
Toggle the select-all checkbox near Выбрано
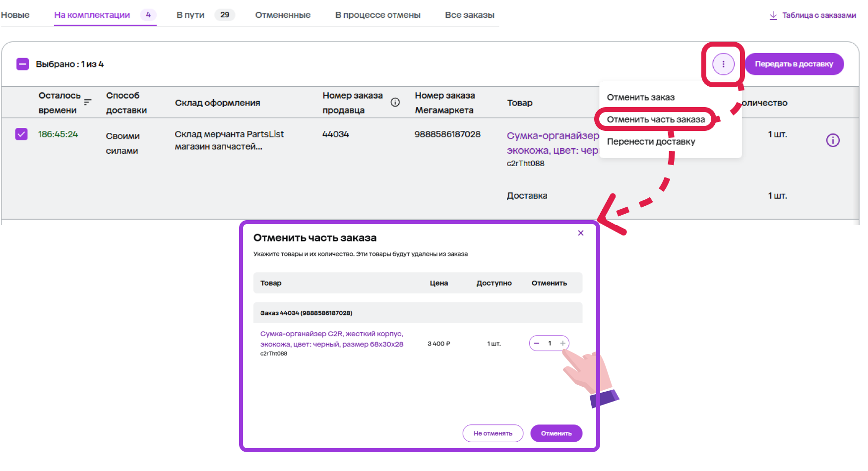(x=23, y=64)
